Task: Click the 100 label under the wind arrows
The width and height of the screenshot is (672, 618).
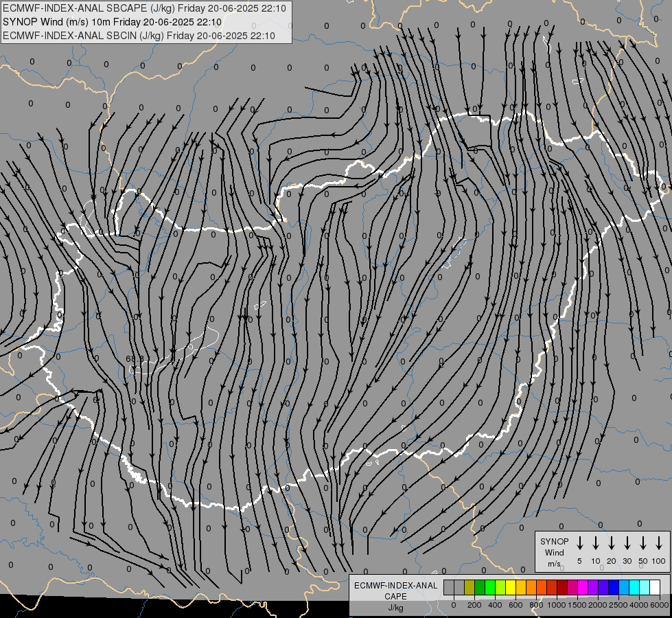Action: point(659,561)
